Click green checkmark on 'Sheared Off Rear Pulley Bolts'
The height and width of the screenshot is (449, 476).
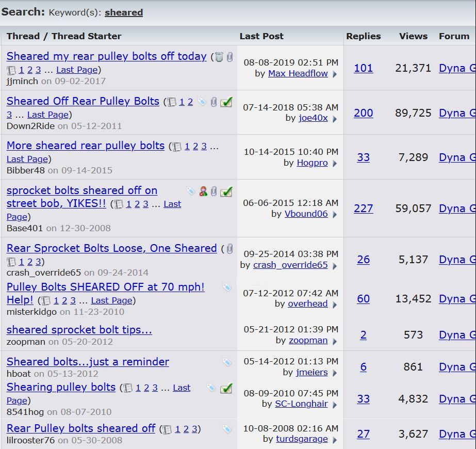point(226,102)
